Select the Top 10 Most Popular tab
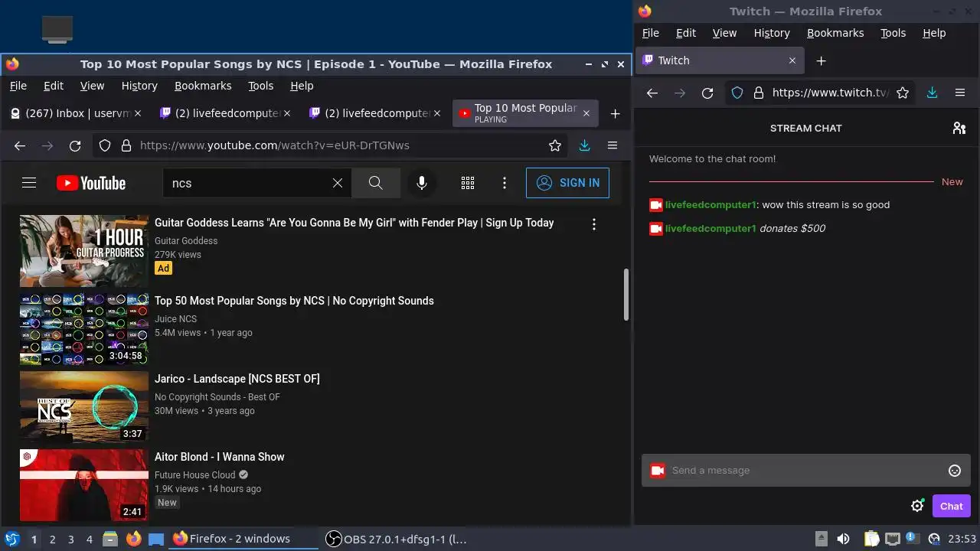The image size is (980, 551). click(525, 113)
